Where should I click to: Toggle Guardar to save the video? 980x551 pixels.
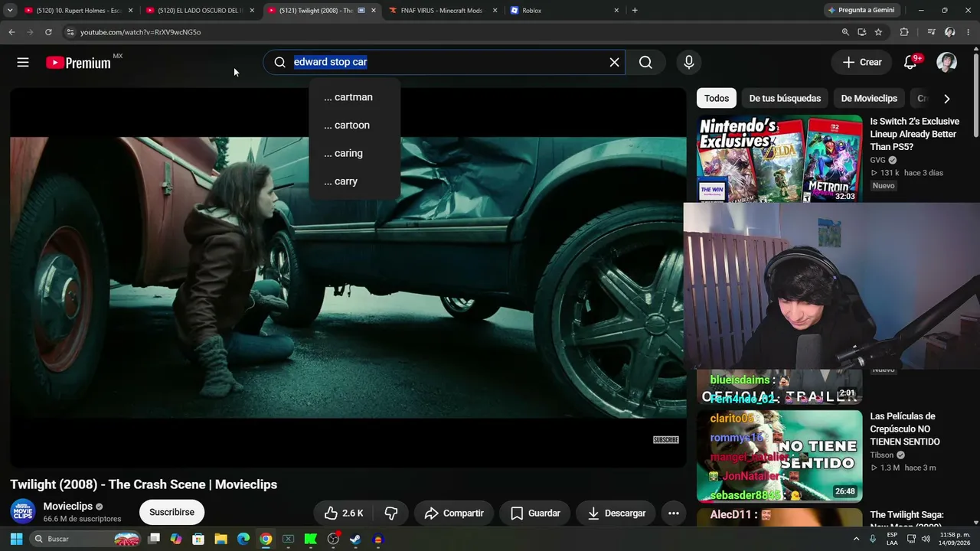tap(535, 513)
